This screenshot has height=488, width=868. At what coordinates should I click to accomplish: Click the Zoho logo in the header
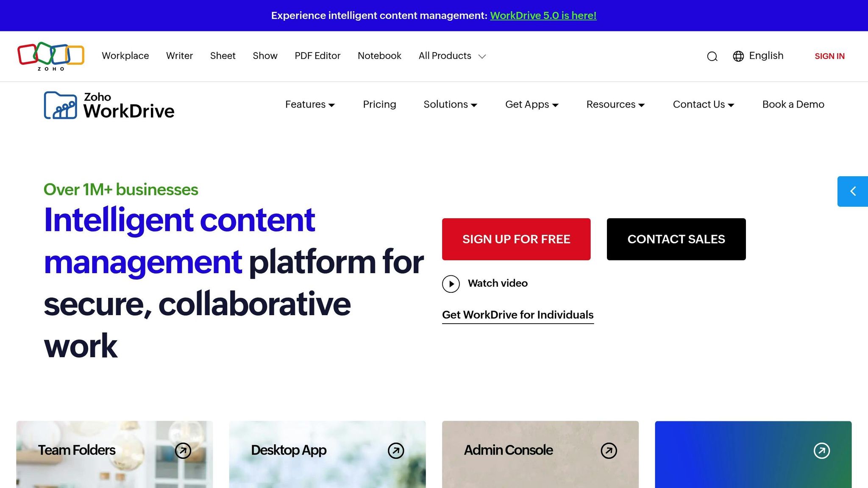click(x=50, y=56)
